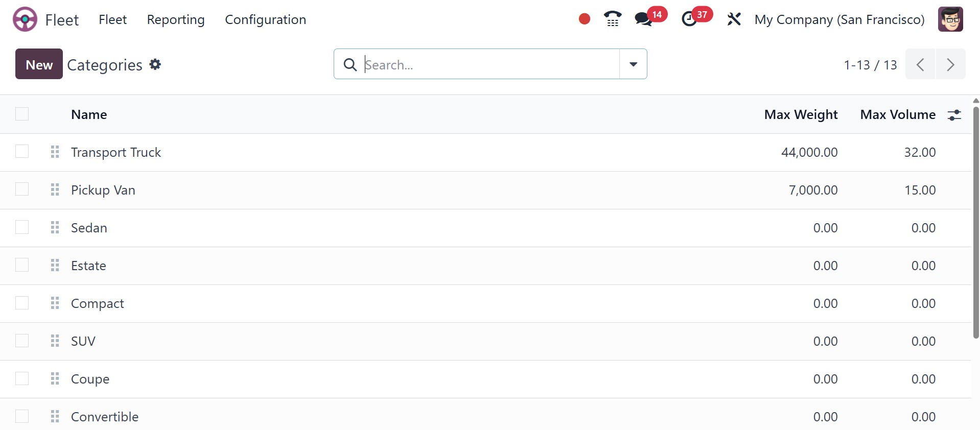Open the user avatar menu
Image resolution: width=980 pixels, height=430 pixels.
point(950,19)
